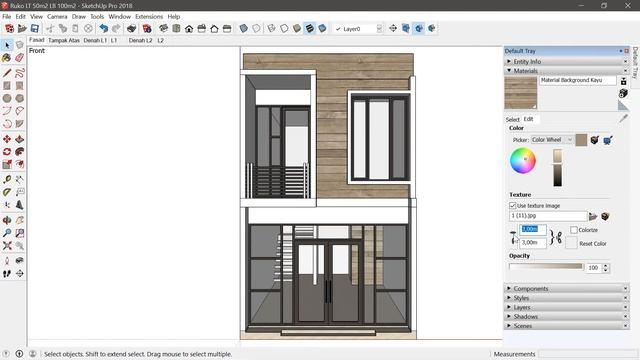Viewport: 640px width, 360px height.
Task: Adjust the Opacity slider
Action: click(x=546, y=267)
